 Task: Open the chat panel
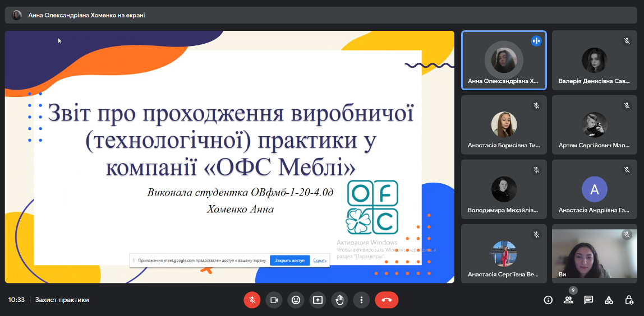(x=588, y=300)
